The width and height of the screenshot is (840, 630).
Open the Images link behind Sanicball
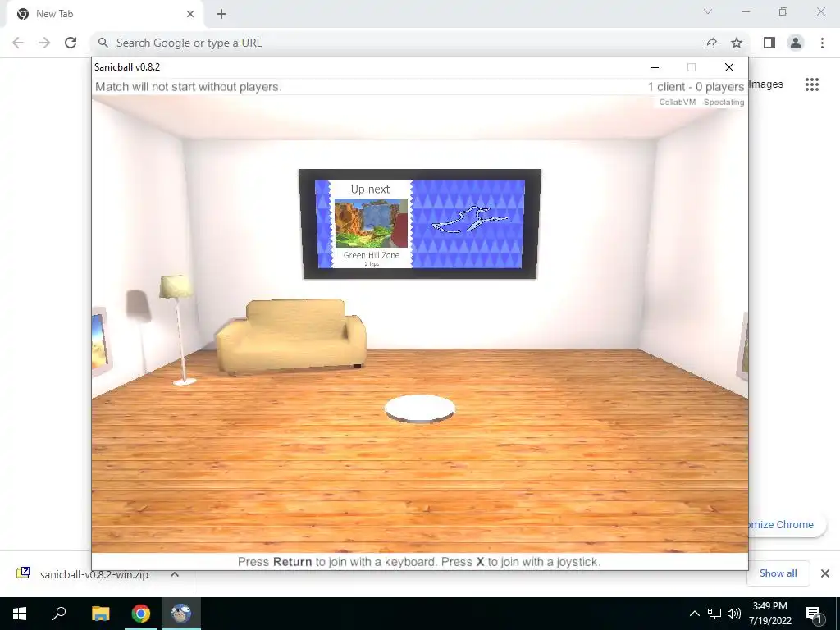(x=766, y=84)
